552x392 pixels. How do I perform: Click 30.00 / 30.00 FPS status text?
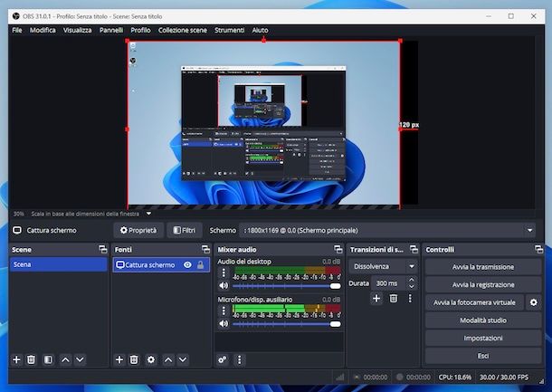(x=504, y=378)
